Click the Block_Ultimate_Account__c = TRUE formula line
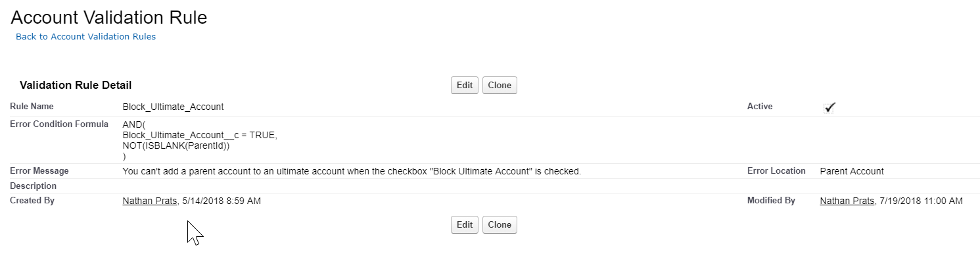Viewport: 980px width, 256px height. click(x=200, y=135)
